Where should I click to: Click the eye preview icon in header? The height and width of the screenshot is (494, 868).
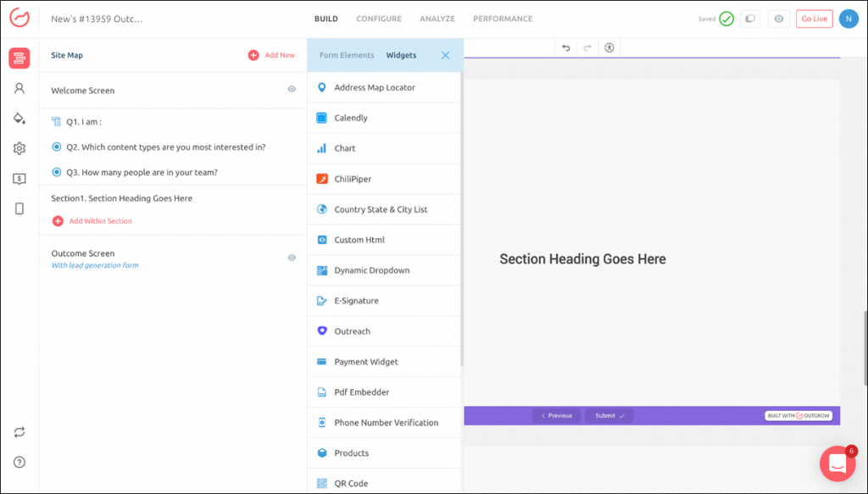778,19
